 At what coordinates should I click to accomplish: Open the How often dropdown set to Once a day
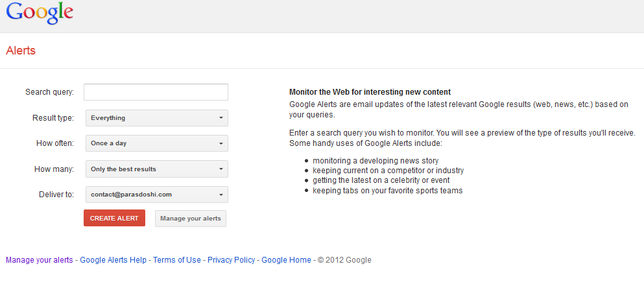157,143
